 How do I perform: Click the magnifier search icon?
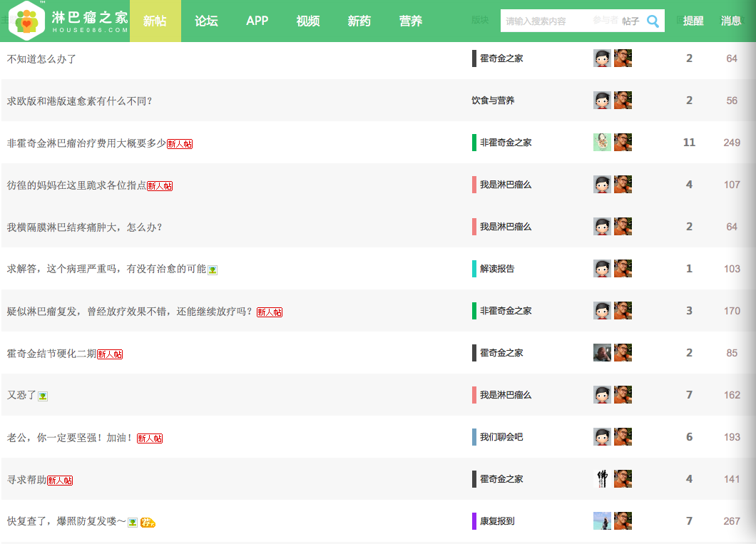point(653,21)
